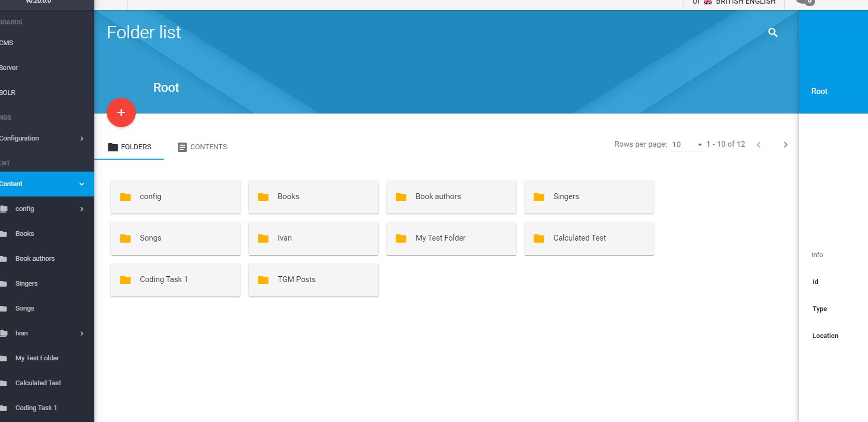Click the Coding Task 1 card folder icon

tap(125, 280)
